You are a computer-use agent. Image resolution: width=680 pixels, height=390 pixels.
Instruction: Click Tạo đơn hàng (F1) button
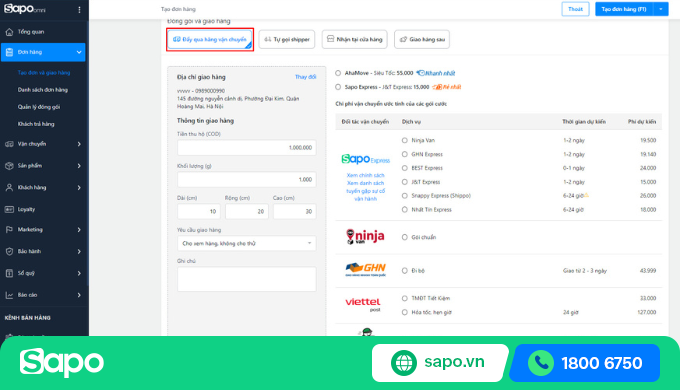(x=624, y=9)
